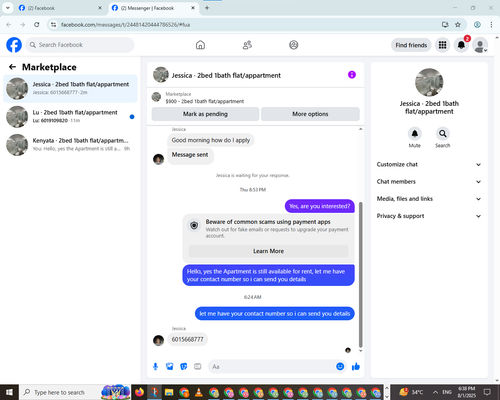The image size is (500, 400).
Task: Search in conversation magnifier icon
Action: click(x=443, y=134)
